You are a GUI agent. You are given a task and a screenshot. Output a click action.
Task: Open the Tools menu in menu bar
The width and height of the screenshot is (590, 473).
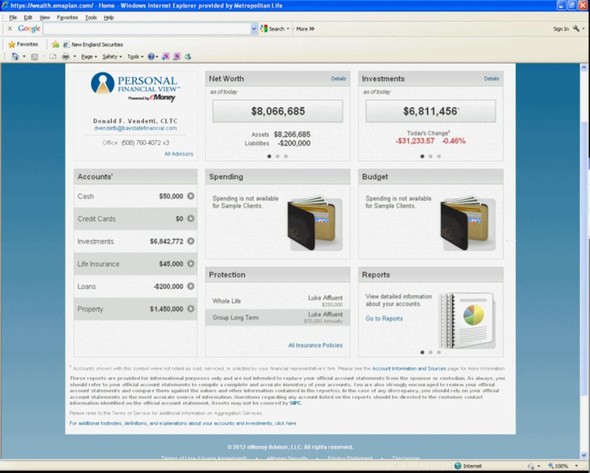[91, 18]
